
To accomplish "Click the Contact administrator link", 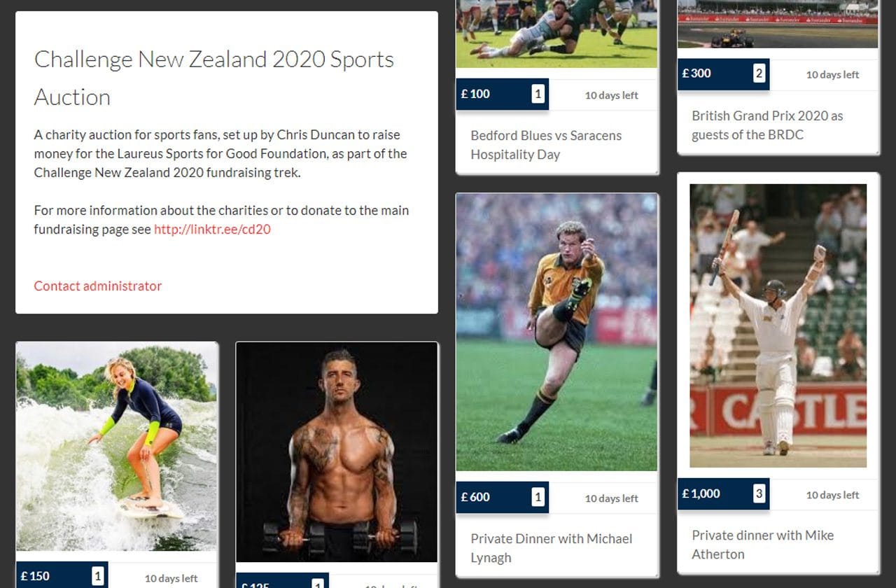I will pos(98,286).
